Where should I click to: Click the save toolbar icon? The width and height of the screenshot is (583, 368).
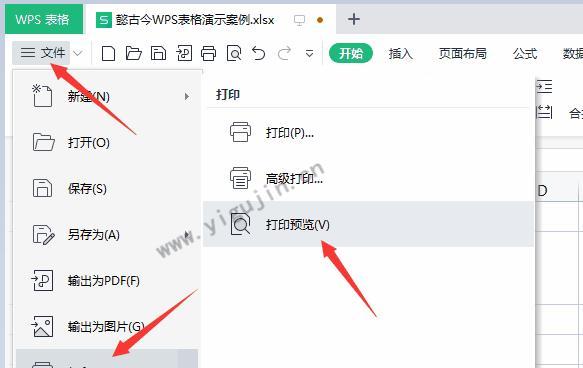[x=158, y=54]
